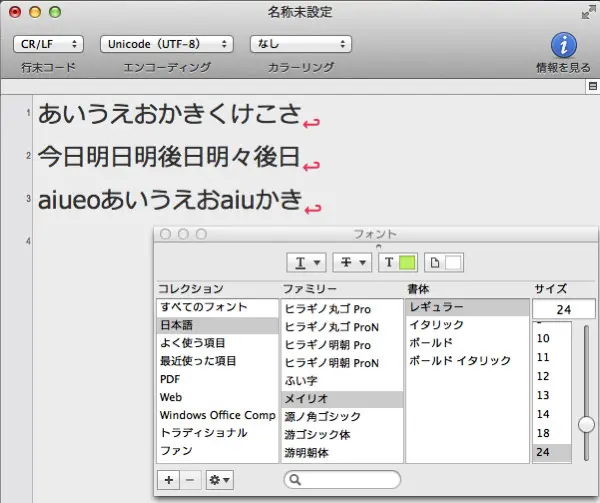
Task: Open the strikethrough style menu in font panel
Action: pos(352,262)
